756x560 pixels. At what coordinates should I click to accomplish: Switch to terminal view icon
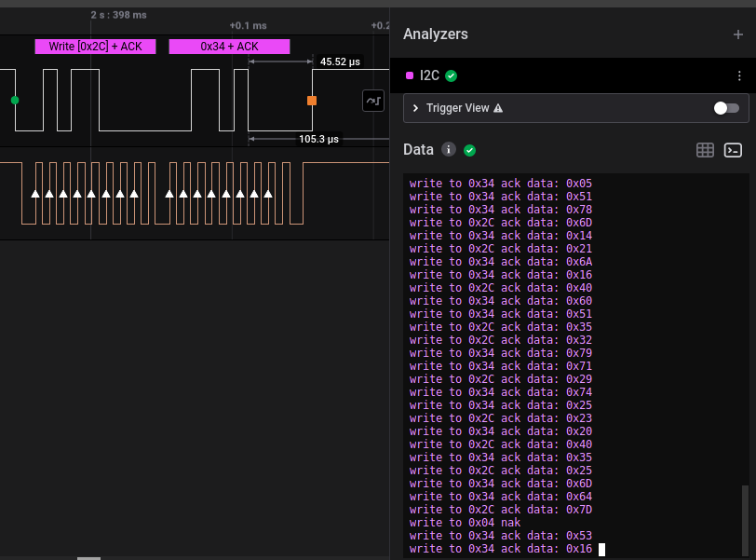click(x=733, y=150)
